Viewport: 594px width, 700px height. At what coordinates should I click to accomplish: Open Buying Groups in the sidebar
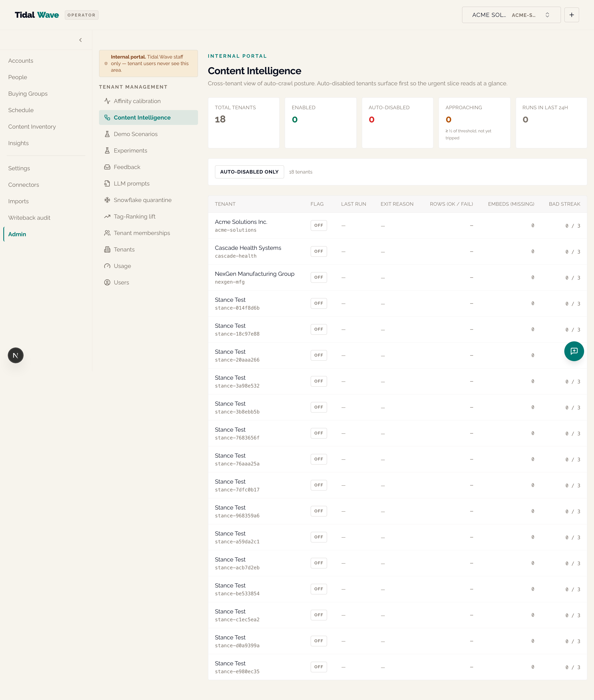[x=28, y=94]
